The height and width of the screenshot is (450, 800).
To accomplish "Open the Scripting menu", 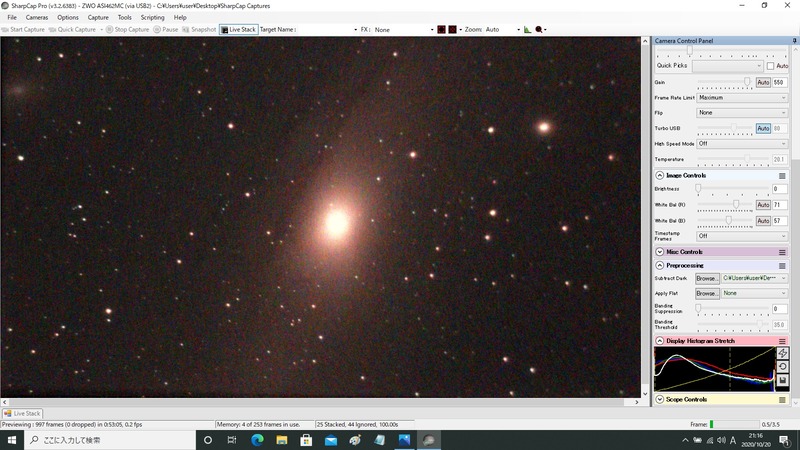I will click(153, 17).
